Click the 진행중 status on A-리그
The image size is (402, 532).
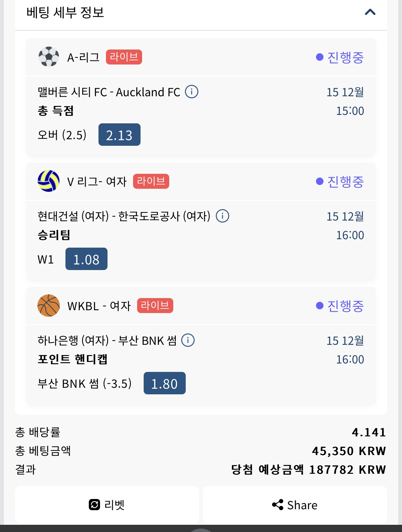[340, 57]
